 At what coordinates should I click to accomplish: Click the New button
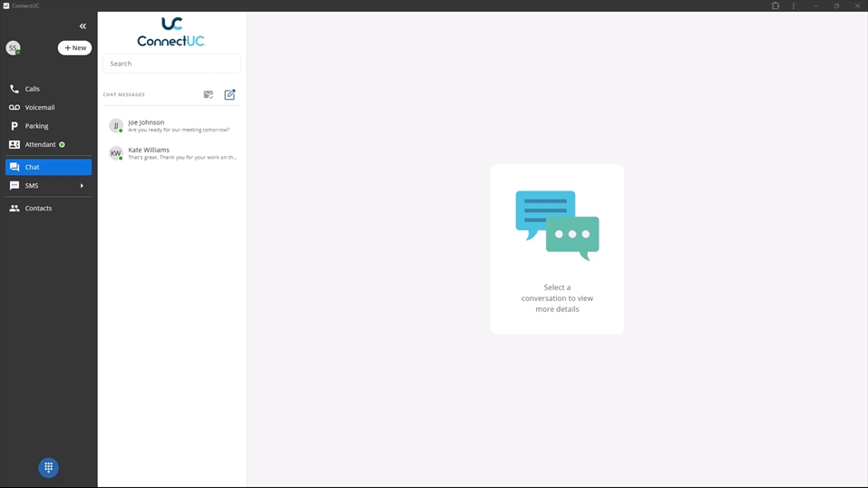click(x=75, y=48)
